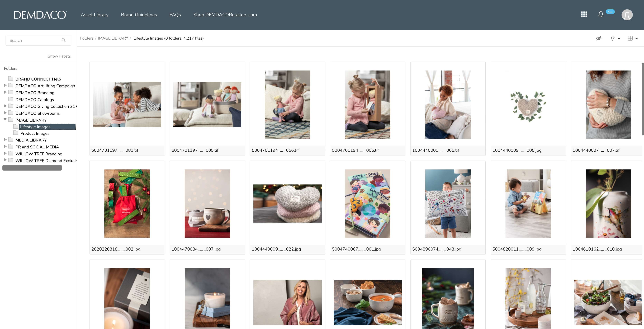Viewport: 644px width, 329px height.
Task: Open the grid view layout dropdown
Action: [633, 38]
